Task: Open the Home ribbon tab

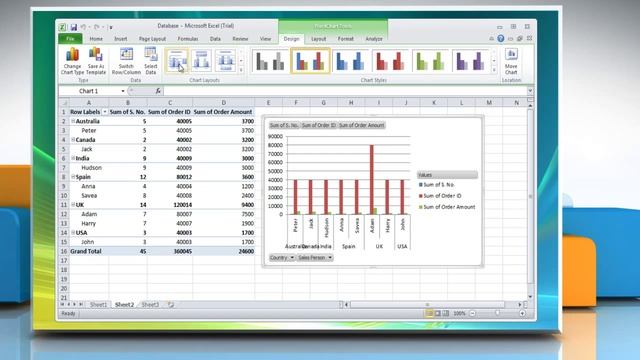Action: 96,39
